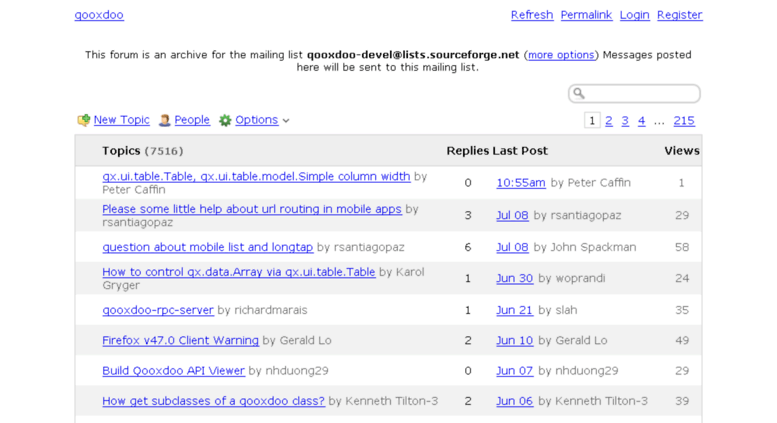Open topic 'Firefox v47.0 Client Warning'
Screen dimensions: 777x423
click(180, 340)
